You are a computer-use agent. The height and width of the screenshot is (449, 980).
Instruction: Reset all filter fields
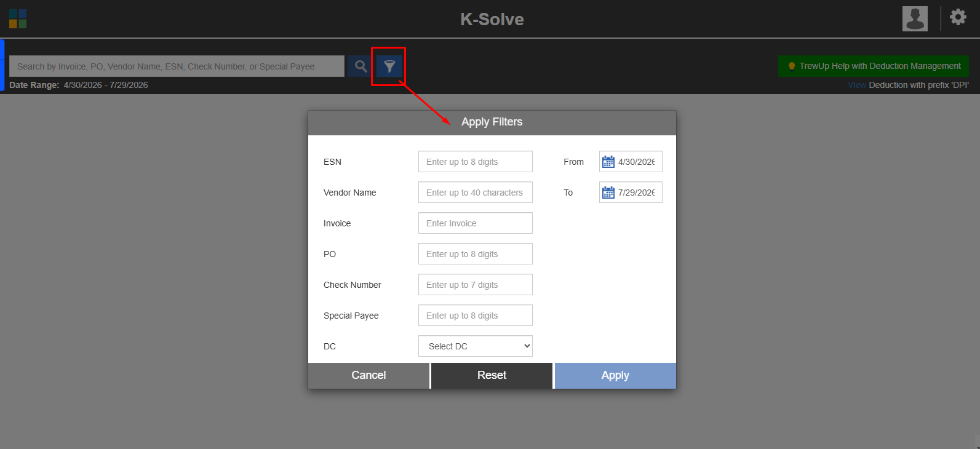coord(492,375)
